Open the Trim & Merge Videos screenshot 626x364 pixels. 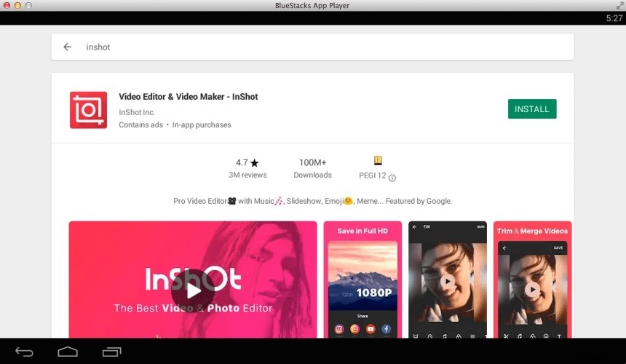click(532, 280)
